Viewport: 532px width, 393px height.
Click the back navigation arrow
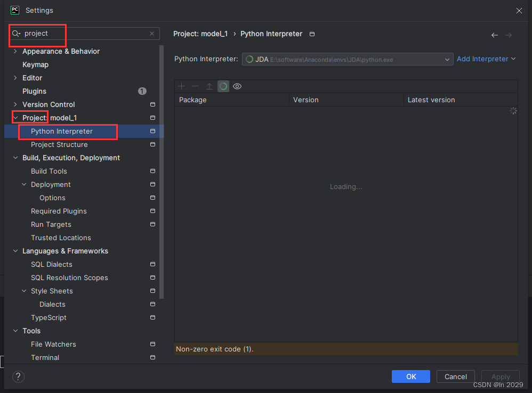click(x=495, y=35)
